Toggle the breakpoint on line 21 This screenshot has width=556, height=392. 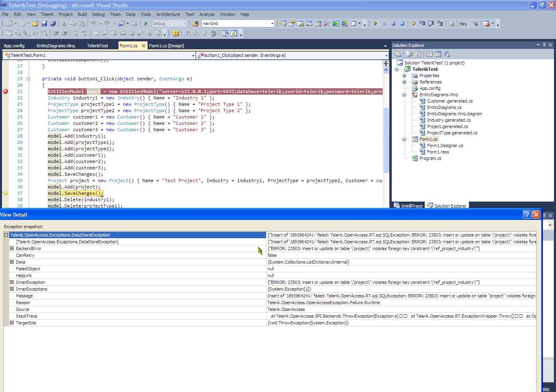point(6,91)
